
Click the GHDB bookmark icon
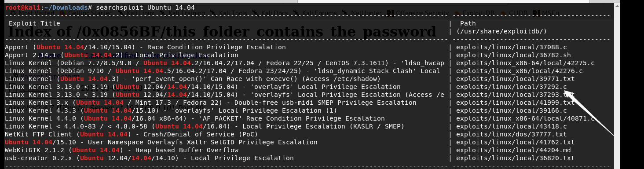pyautogui.click(x=503, y=13)
